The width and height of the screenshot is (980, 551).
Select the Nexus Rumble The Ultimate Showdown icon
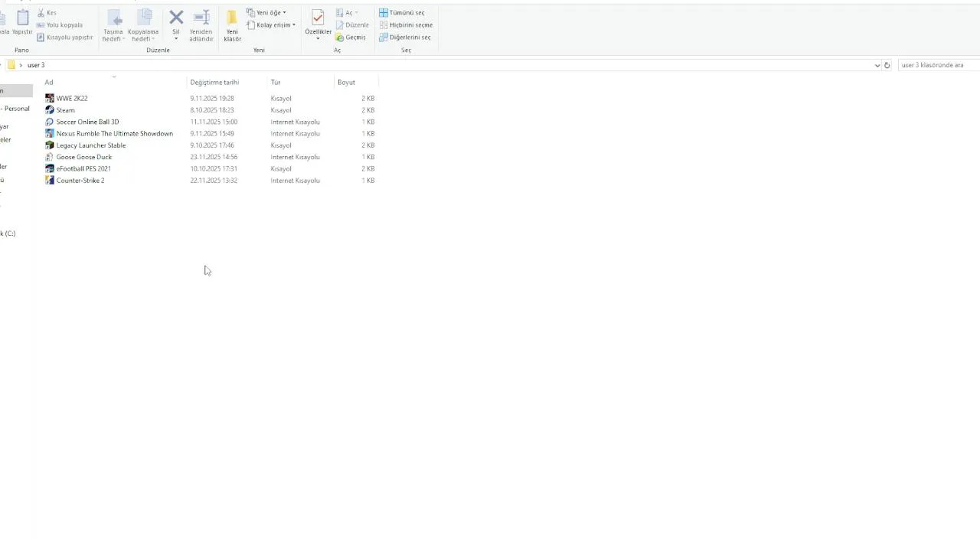point(50,133)
